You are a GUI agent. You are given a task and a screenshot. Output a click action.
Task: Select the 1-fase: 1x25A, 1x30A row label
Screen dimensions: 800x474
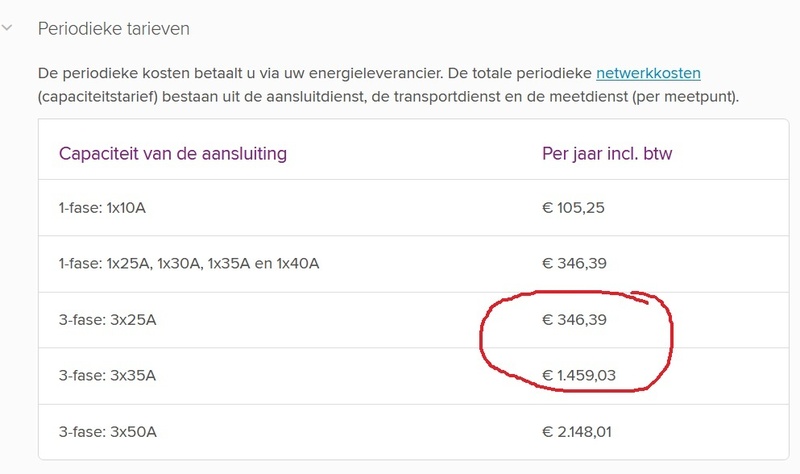(189, 263)
